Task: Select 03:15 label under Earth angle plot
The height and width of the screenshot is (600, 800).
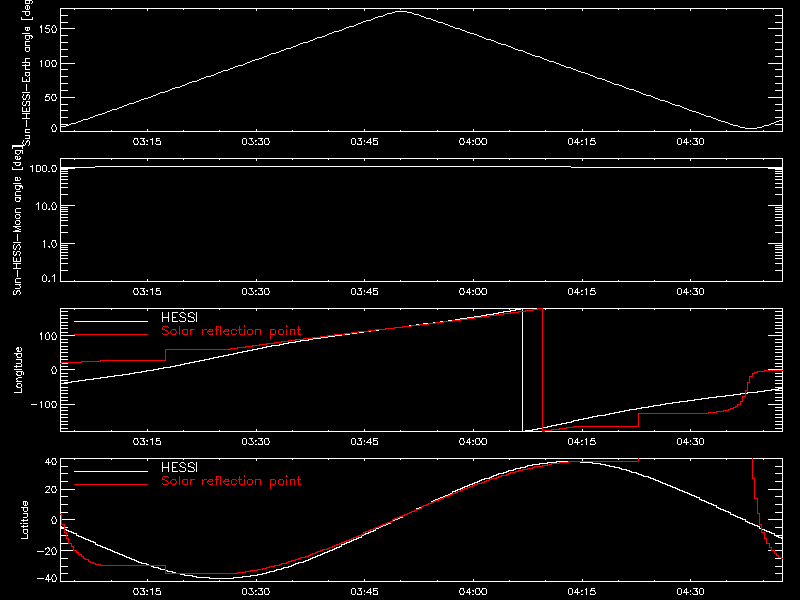Action: (x=147, y=141)
